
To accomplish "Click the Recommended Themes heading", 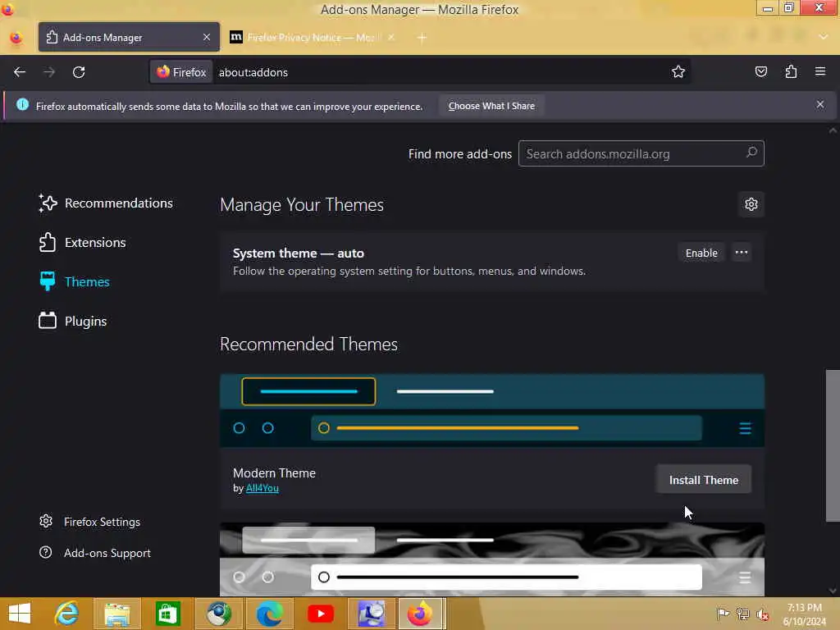I will click(308, 344).
